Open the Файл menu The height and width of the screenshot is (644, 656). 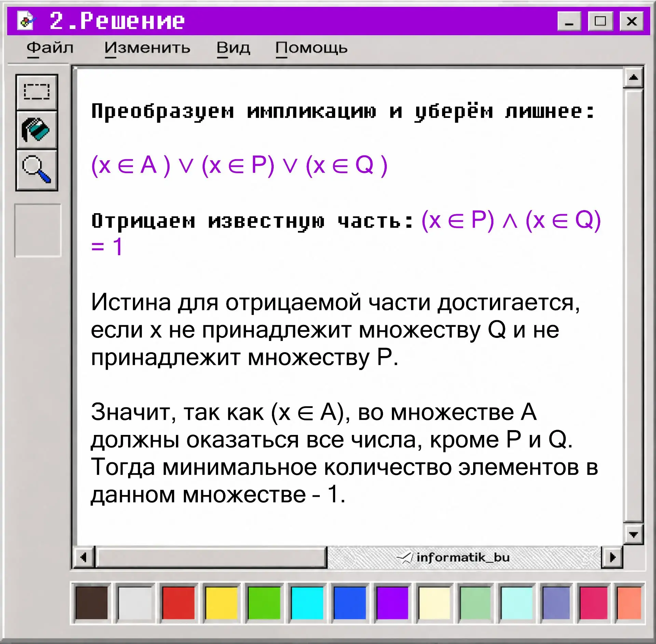[50, 48]
